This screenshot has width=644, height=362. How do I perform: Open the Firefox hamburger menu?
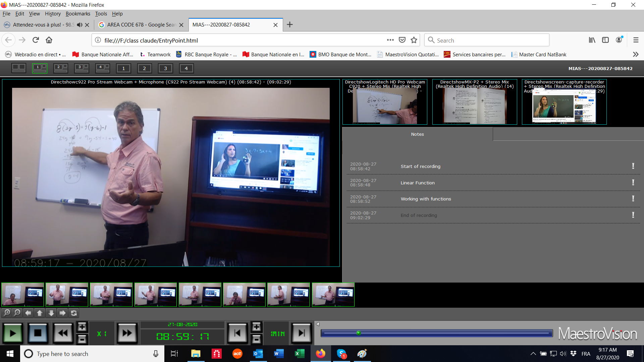coord(636,40)
